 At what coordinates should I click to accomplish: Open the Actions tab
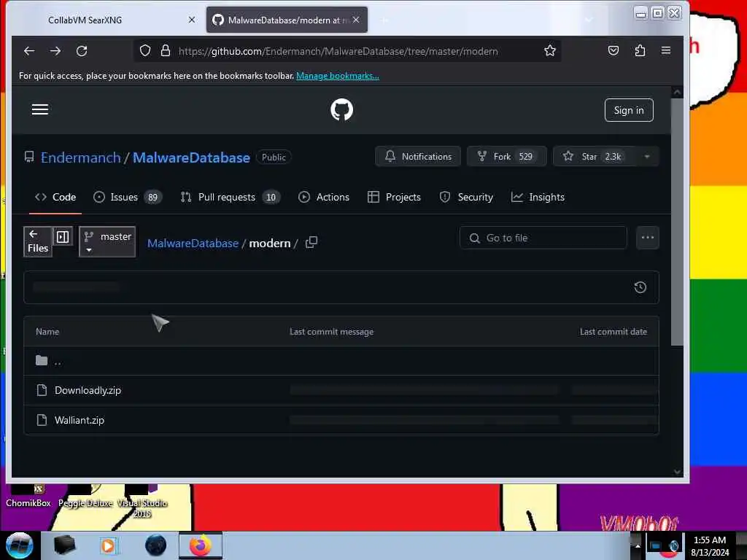(324, 197)
